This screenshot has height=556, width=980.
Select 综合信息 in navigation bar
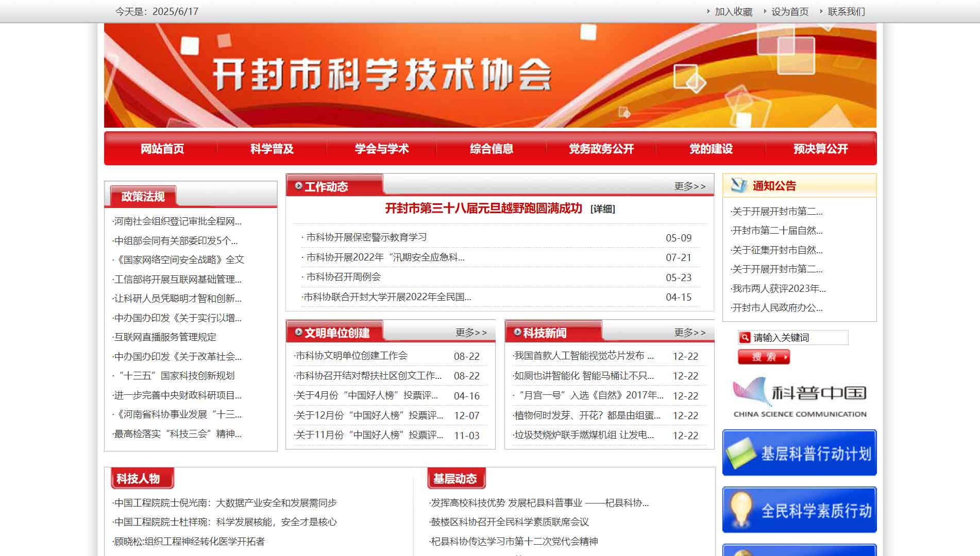click(x=492, y=149)
